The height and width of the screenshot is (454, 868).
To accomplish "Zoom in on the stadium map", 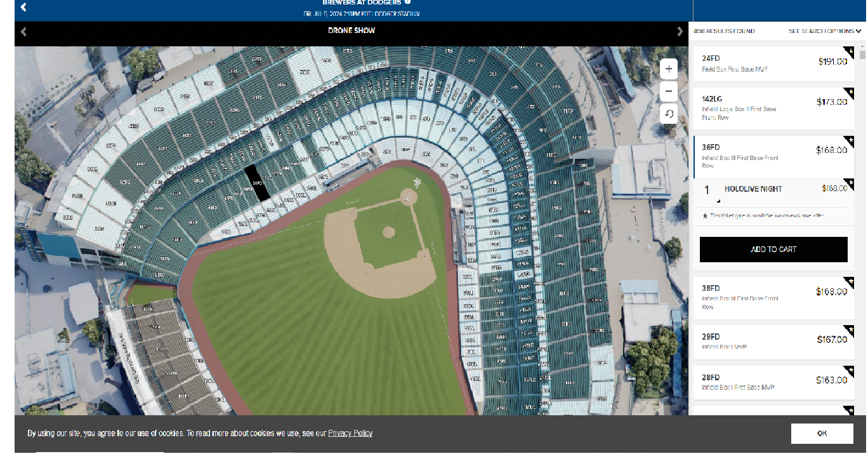I will [669, 69].
